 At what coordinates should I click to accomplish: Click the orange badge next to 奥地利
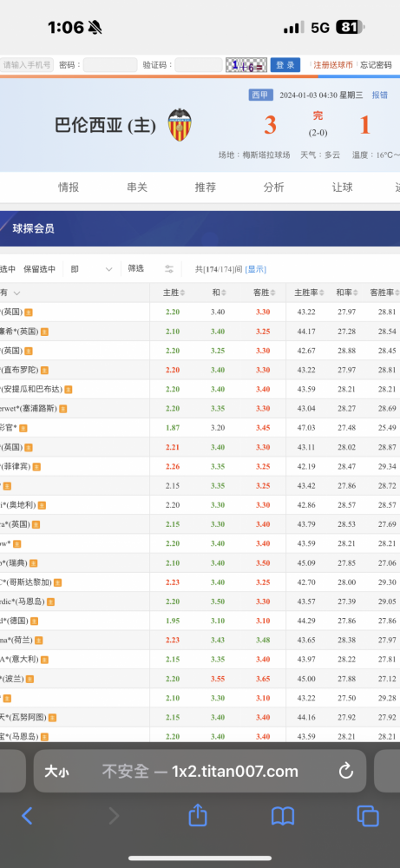[42, 505]
